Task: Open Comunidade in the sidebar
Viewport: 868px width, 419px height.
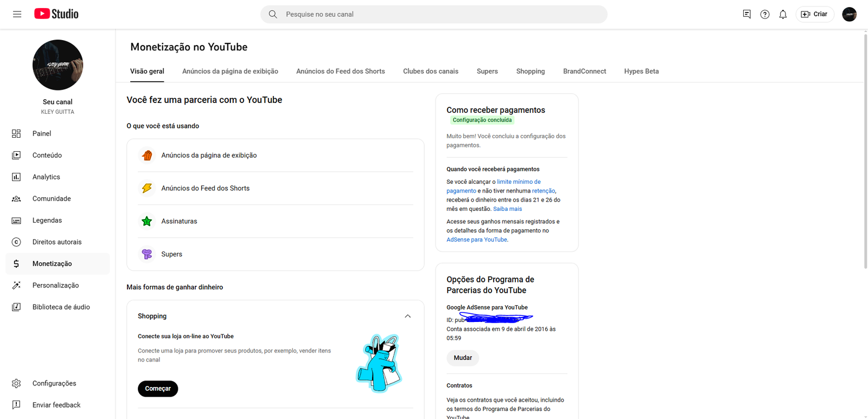Action: (58, 198)
